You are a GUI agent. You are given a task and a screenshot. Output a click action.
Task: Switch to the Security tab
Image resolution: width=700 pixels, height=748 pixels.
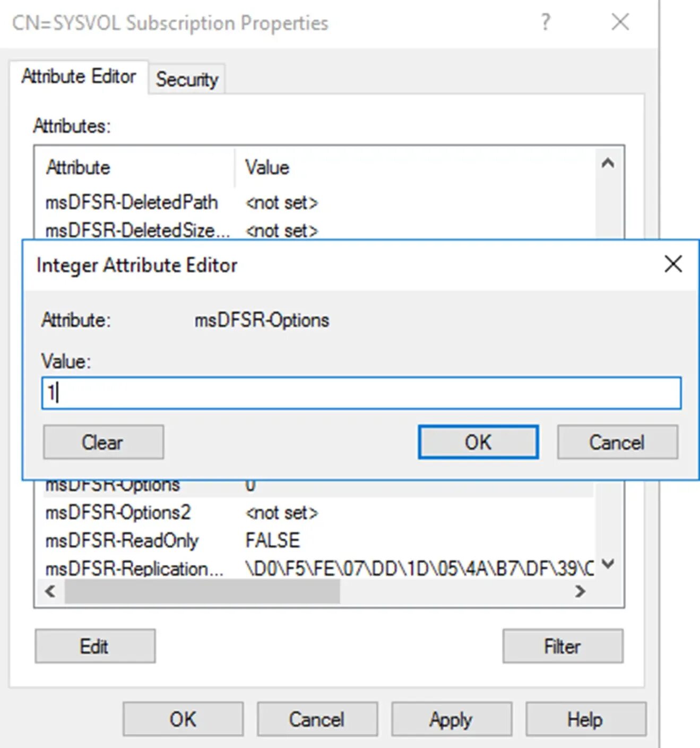(187, 79)
